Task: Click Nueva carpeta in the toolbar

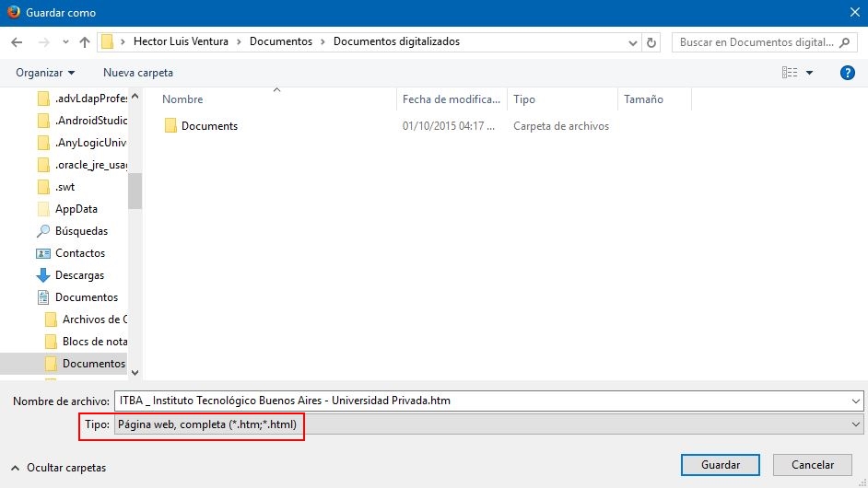Action: (x=137, y=73)
